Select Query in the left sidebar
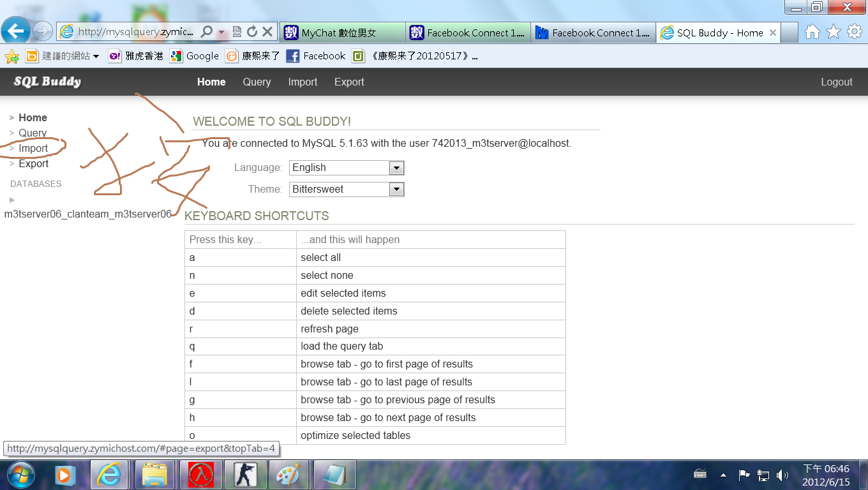This screenshot has height=490, width=868. click(x=33, y=133)
